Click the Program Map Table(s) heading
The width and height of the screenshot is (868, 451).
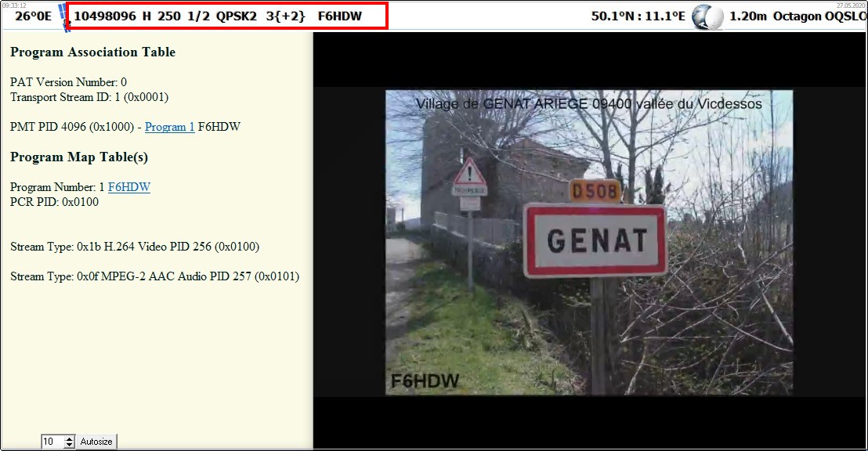pyautogui.click(x=79, y=157)
